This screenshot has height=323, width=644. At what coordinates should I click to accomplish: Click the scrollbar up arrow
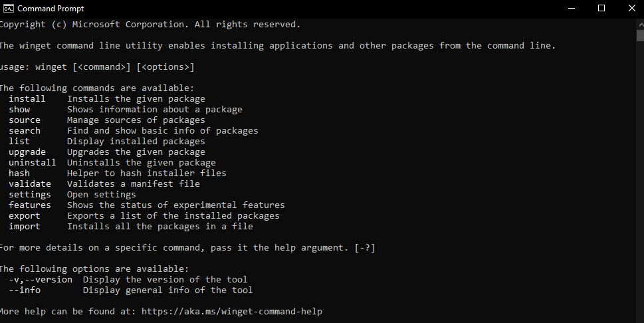tap(639, 23)
